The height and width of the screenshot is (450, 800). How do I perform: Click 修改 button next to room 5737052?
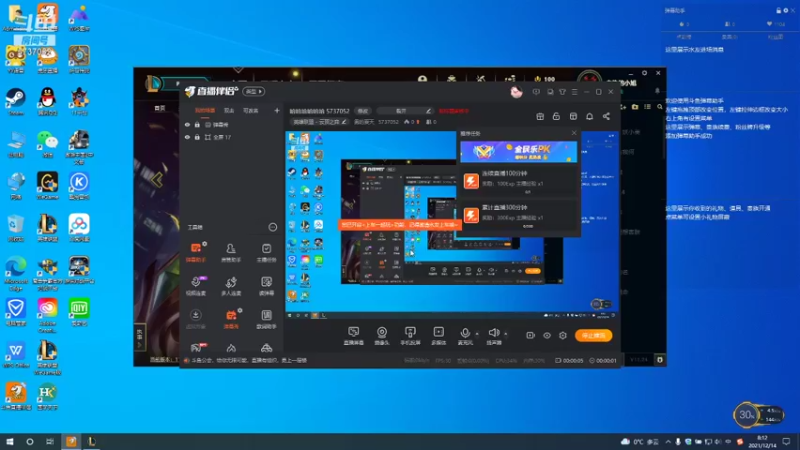tap(363, 111)
